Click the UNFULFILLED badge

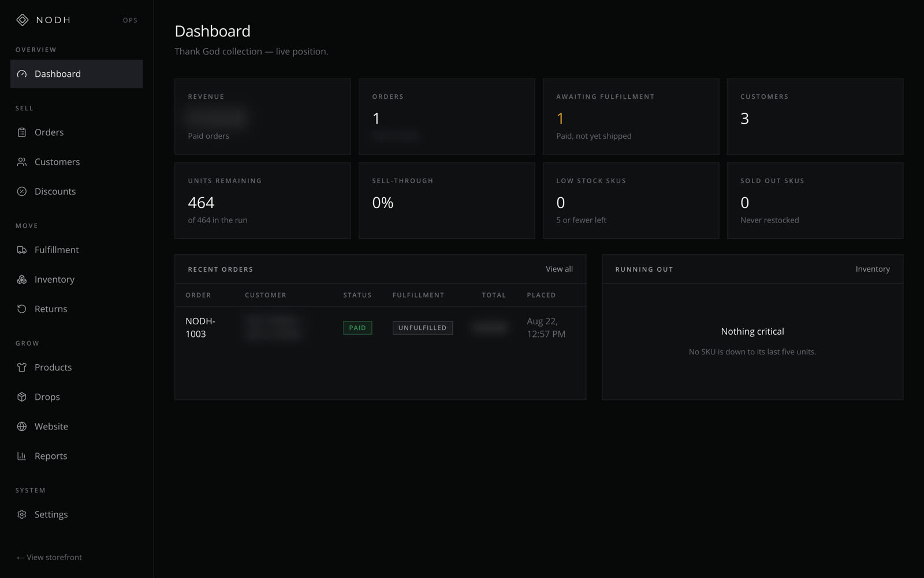tap(423, 328)
